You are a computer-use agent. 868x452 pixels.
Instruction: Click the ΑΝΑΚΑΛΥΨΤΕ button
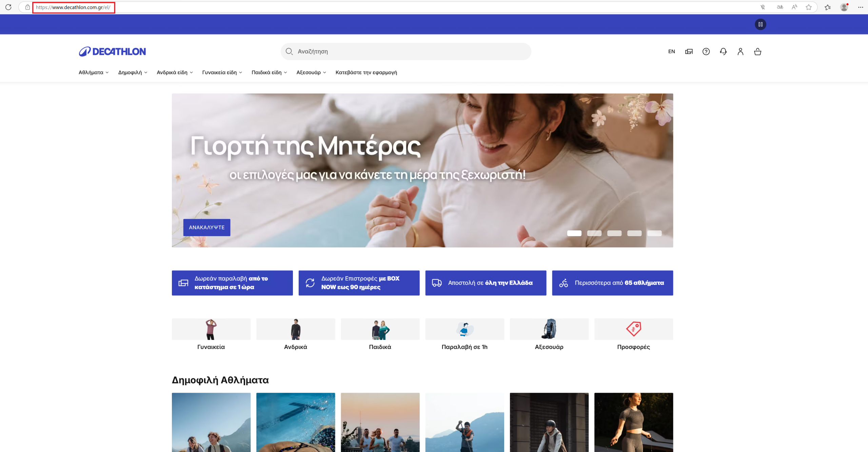(x=206, y=227)
